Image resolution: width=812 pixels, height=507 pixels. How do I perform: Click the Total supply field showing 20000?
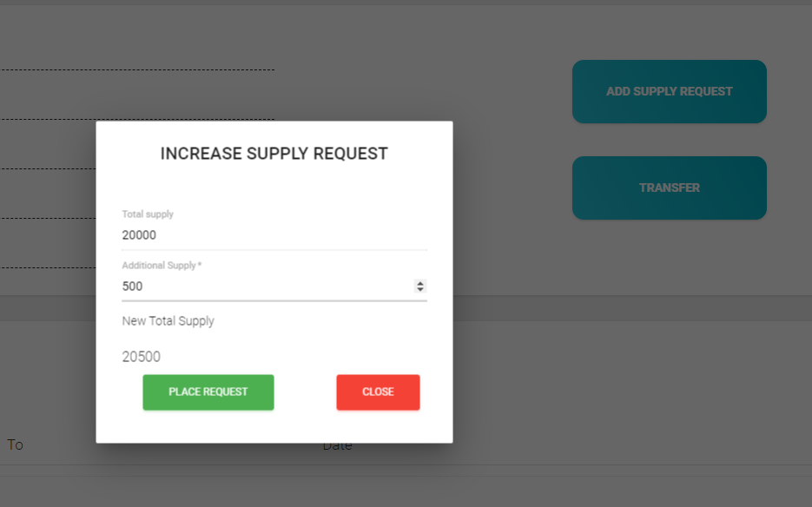click(x=261, y=235)
